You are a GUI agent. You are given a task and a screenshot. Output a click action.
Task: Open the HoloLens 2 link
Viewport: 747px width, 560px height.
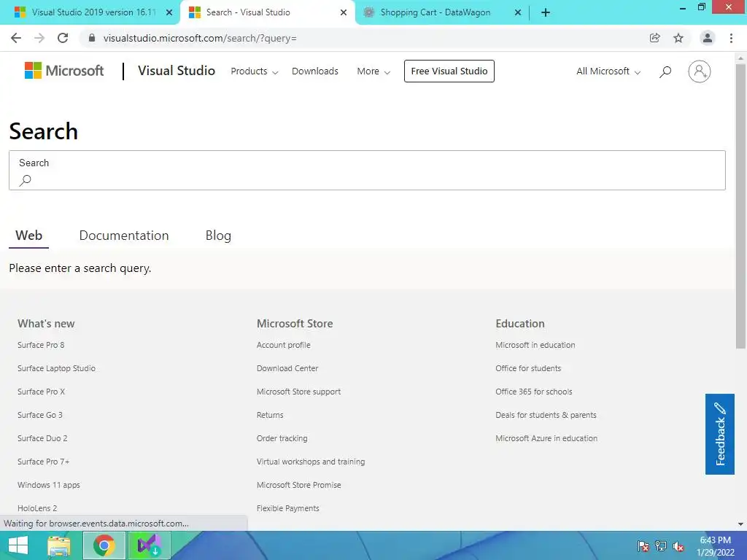click(x=37, y=508)
